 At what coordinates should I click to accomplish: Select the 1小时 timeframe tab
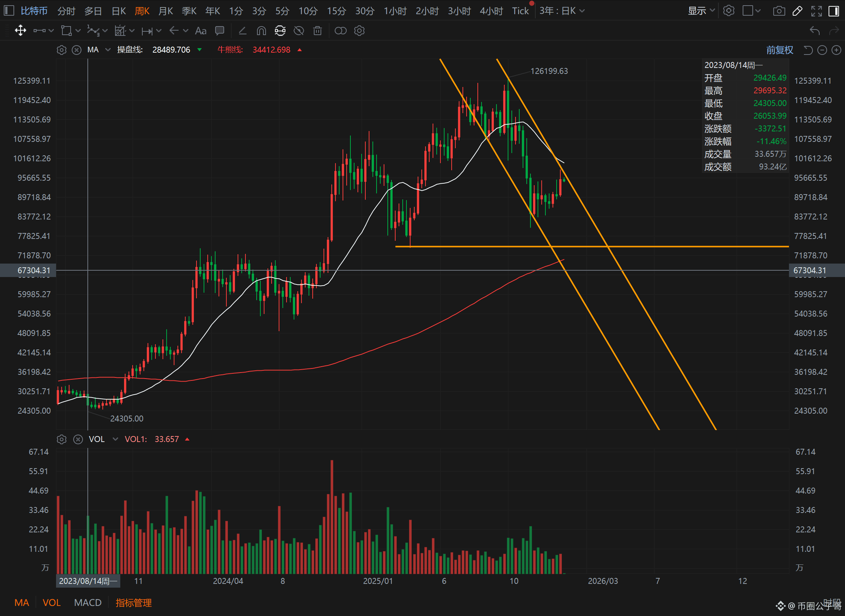point(395,11)
